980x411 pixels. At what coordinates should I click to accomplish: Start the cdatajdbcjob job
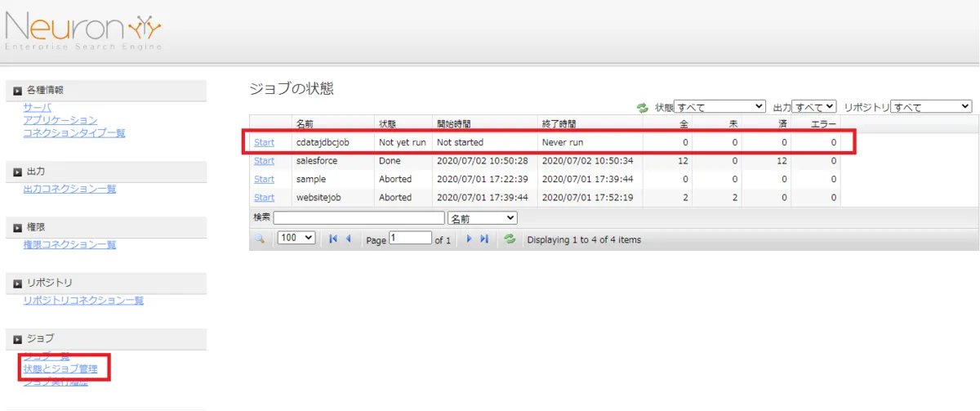(264, 142)
